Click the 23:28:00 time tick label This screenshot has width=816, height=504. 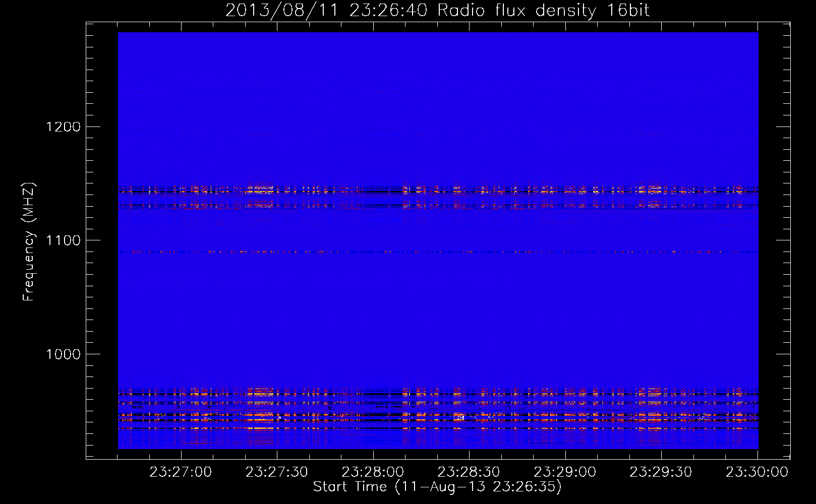[x=373, y=472]
